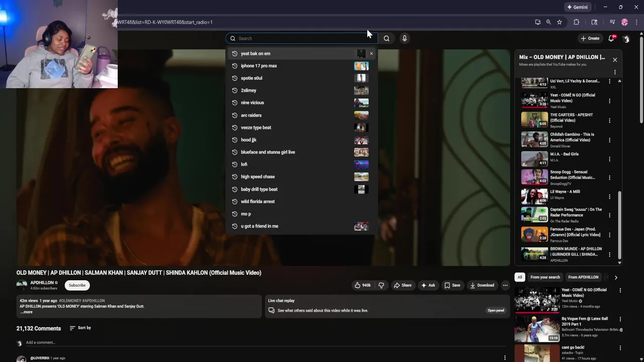
Task: Open options for Bq Vogue Fem video
Action: click(620, 319)
